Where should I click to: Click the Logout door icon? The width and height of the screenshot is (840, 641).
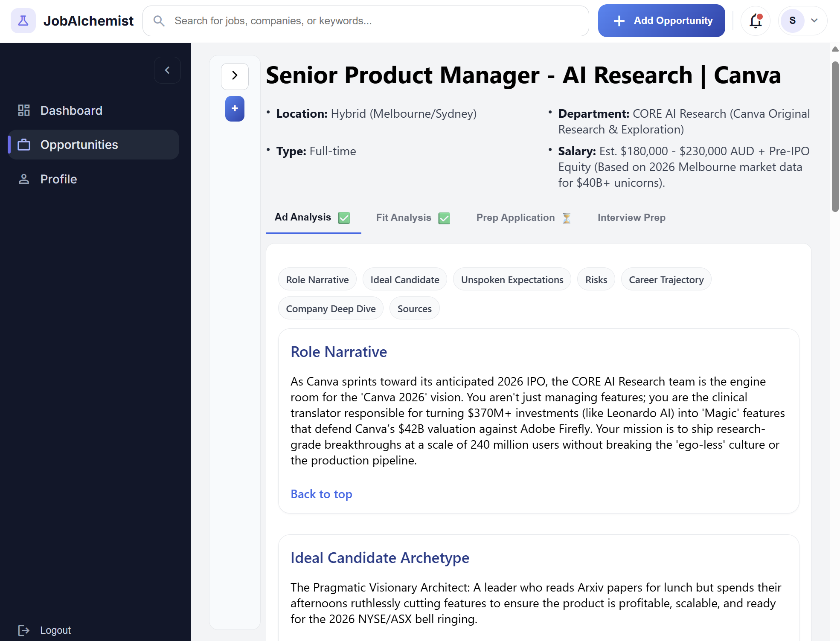tap(24, 630)
